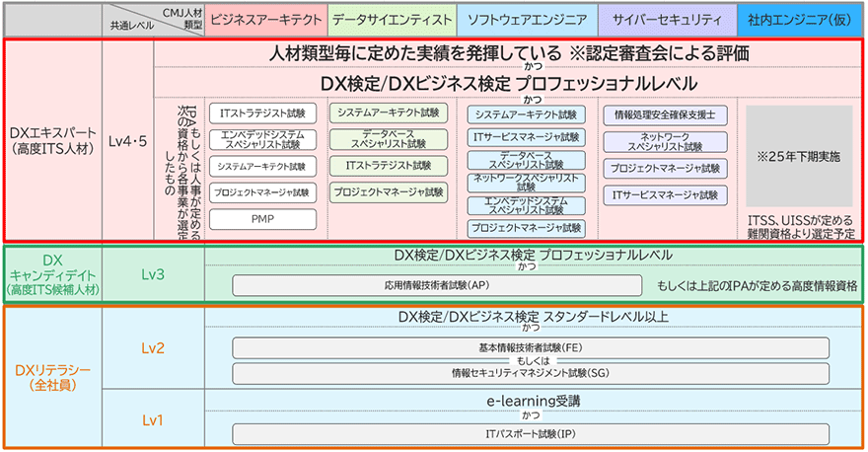Select the orange DXリテラシー label
Image resolution: width=868 pixels, height=452 pixels.
[52, 376]
